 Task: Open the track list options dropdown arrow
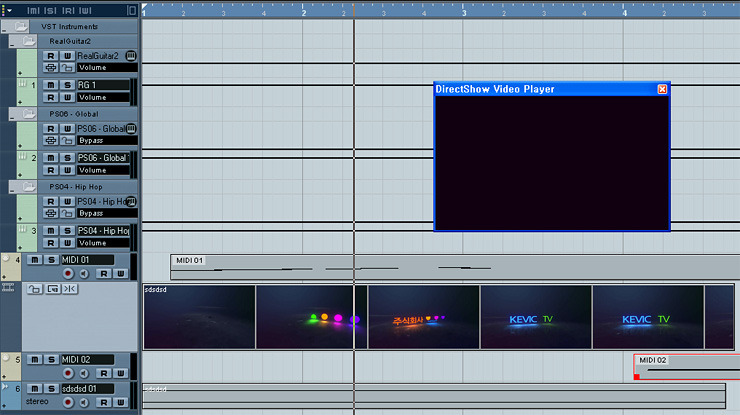tap(9, 10)
